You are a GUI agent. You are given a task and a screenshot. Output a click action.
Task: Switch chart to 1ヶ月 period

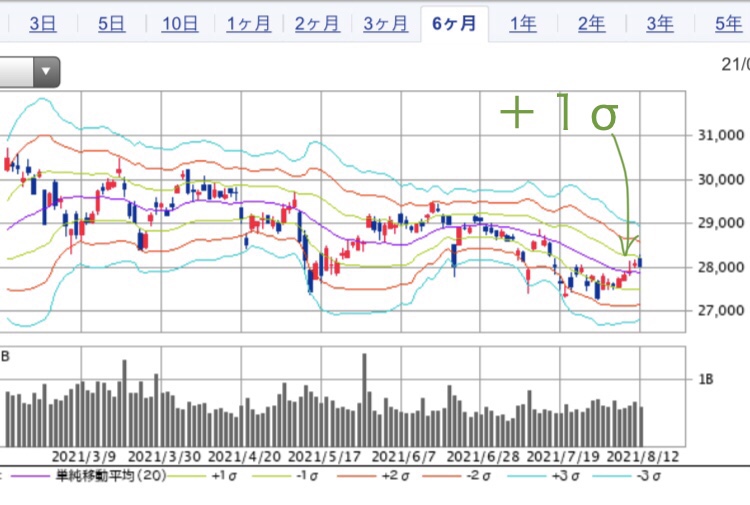pos(248,24)
